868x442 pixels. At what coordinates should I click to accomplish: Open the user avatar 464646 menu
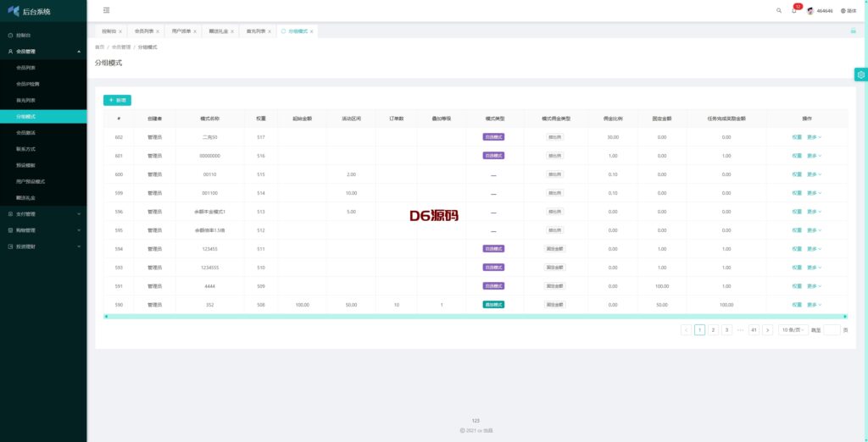[x=820, y=10]
